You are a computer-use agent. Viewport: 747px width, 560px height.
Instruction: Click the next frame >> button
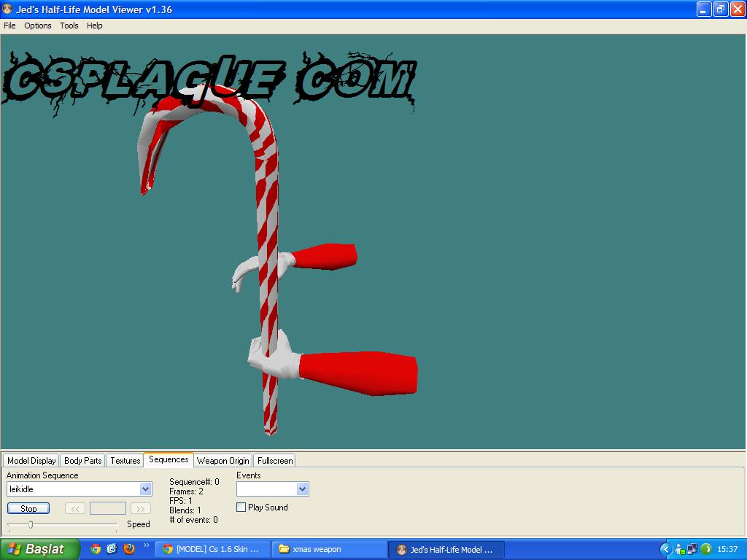(141, 508)
